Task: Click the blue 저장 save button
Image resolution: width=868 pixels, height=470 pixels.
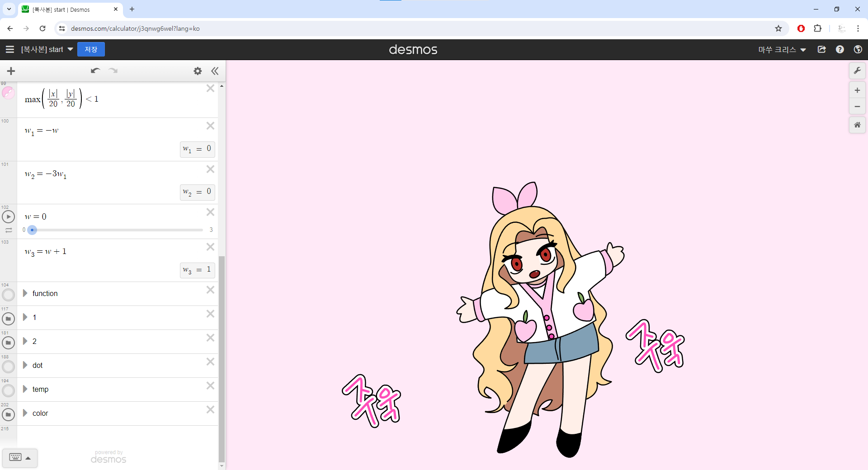Action: 91,49
